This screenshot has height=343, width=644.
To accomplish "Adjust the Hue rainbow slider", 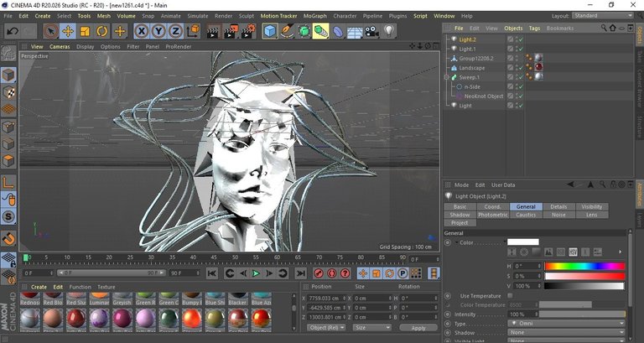I will click(x=584, y=266).
